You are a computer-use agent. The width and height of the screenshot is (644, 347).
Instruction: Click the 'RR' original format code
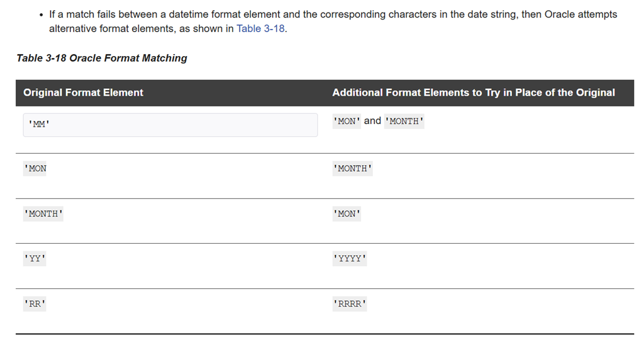35,304
